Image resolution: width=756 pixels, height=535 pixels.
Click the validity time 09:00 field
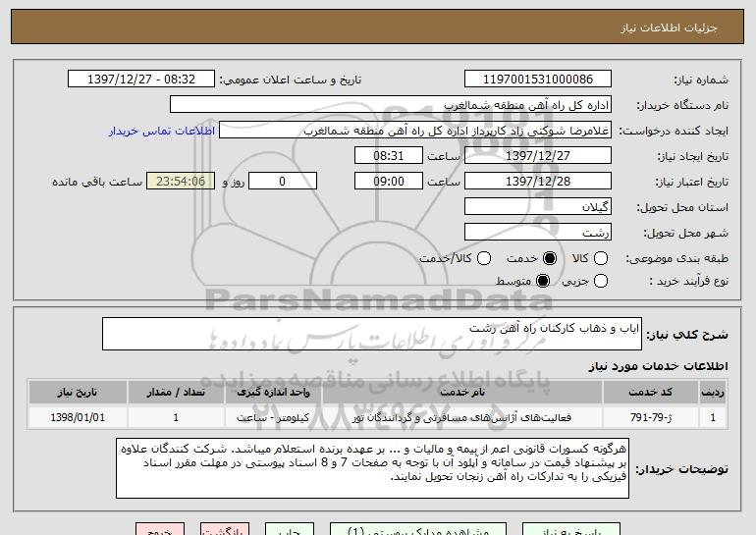click(x=389, y=182)
